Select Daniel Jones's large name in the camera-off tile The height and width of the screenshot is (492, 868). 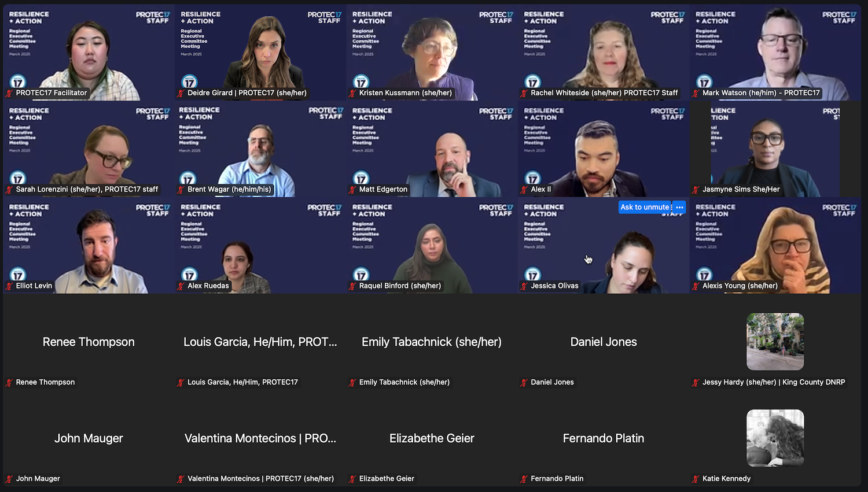603,342
